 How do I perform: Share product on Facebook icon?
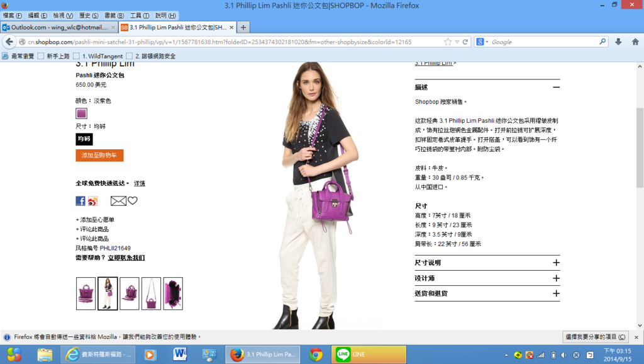80,201
